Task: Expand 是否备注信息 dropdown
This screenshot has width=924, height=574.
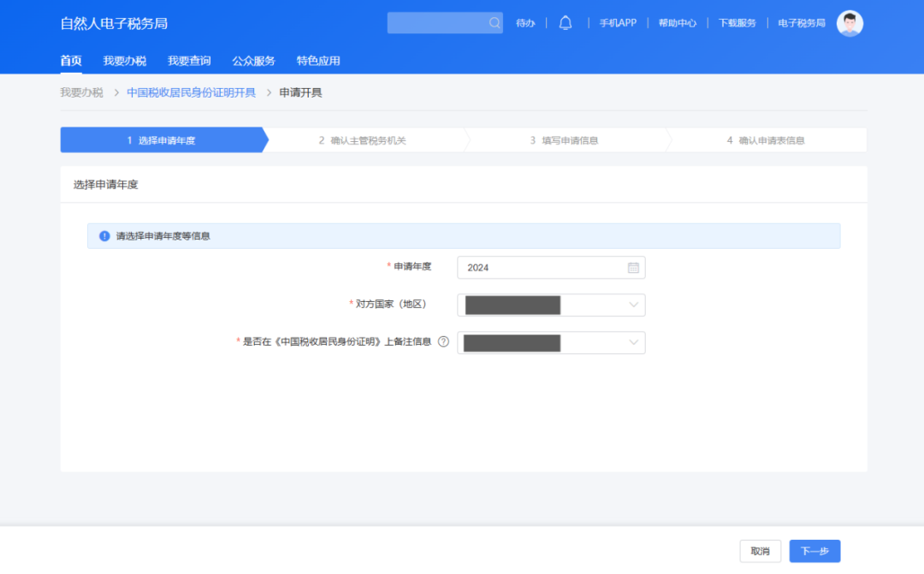Action: (634, 342)
